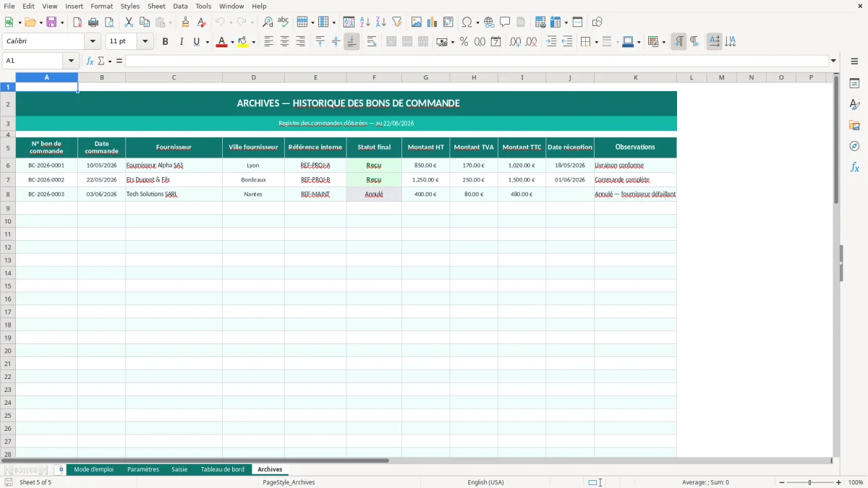Select column K header
Screen dimensions: 868x488
[x=635, y=77]
